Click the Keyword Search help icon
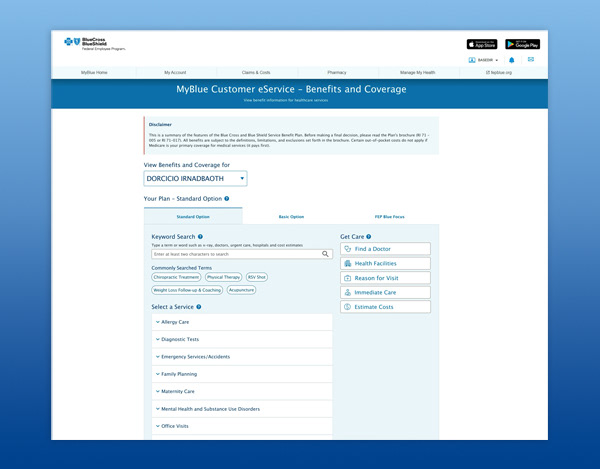 point(200,237)
